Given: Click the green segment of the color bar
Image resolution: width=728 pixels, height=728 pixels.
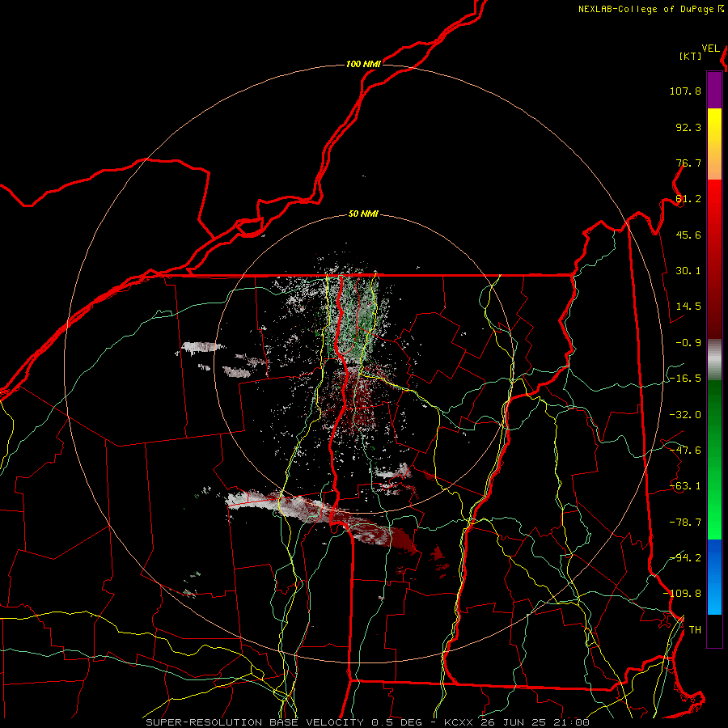Looking at the screenshot, I should [714, 459].
